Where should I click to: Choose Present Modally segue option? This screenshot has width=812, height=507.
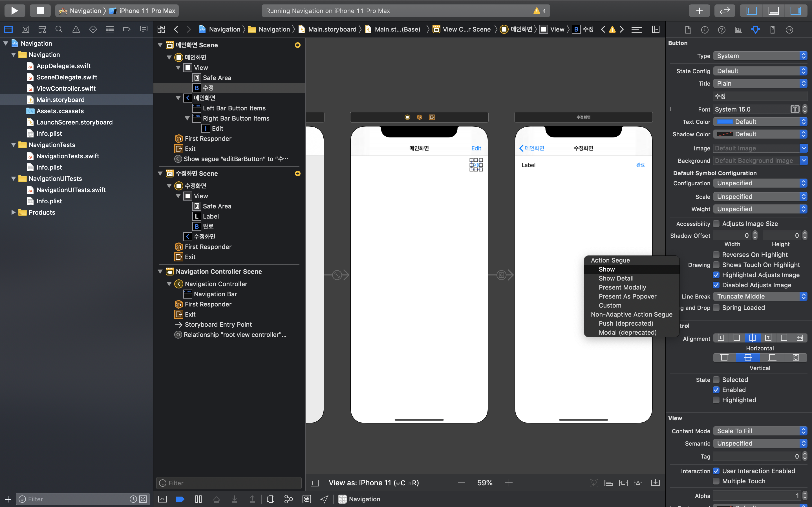[622, 287]
